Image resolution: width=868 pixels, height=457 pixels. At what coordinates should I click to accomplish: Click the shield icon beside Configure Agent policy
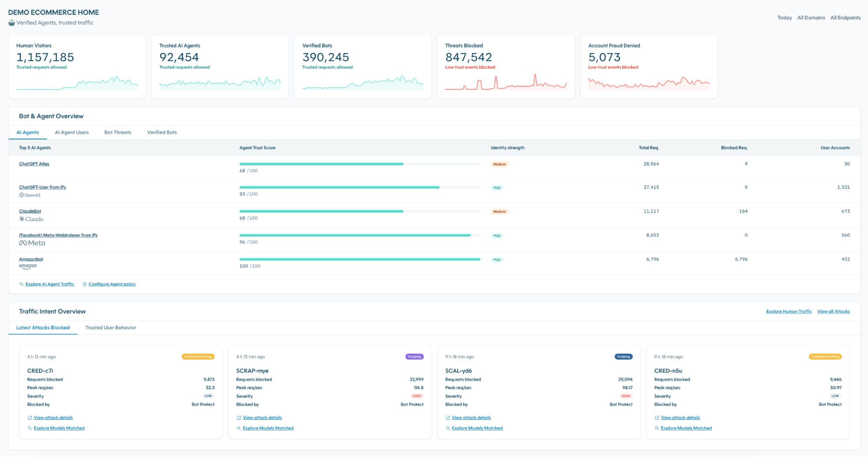pyautogui.click(x=85, y=284)
